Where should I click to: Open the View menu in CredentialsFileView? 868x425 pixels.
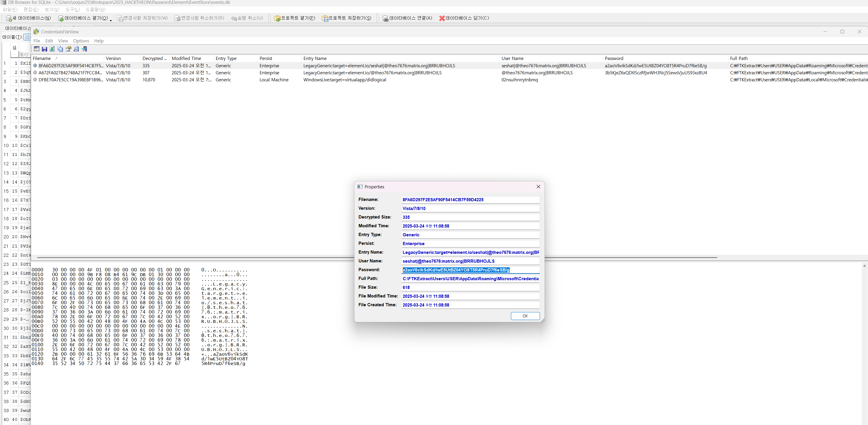(63, 41)
